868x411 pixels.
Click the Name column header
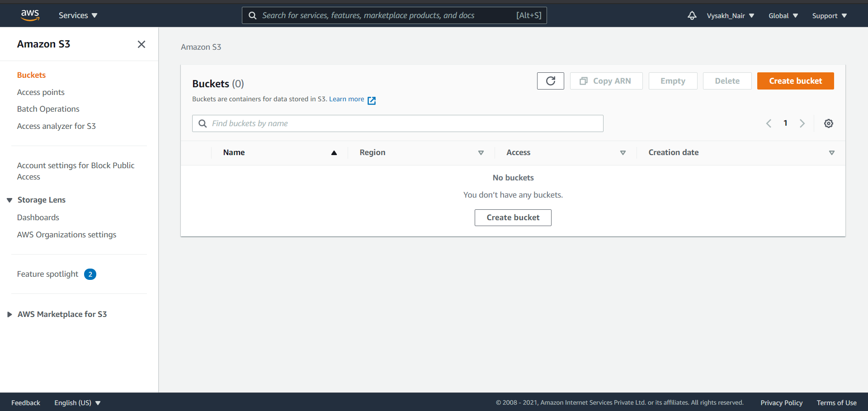234,153
